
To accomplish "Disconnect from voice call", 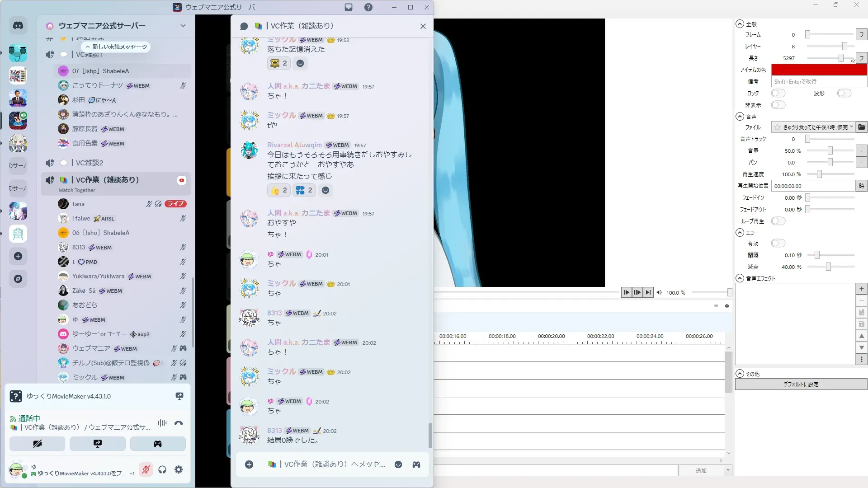I will pos(179,423).
